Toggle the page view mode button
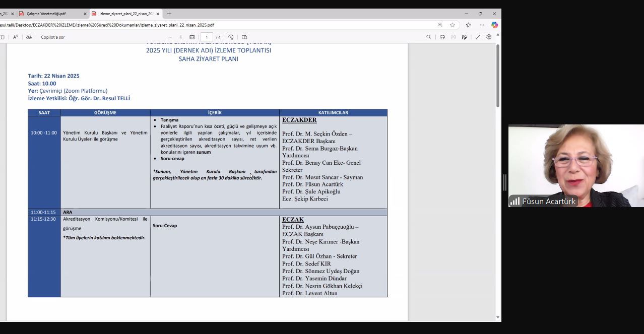 [244, 37]
